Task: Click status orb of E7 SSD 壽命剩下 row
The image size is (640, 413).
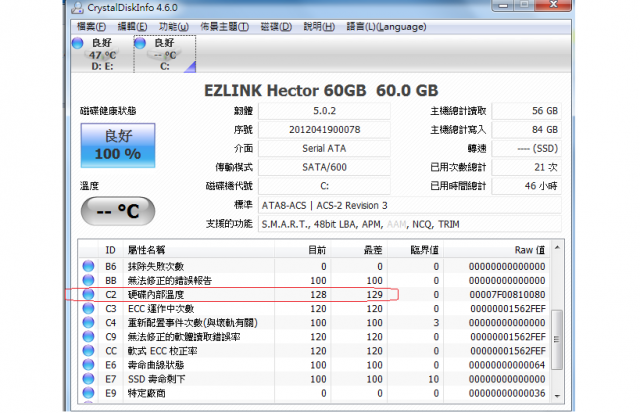Action: tap(88, 379)
